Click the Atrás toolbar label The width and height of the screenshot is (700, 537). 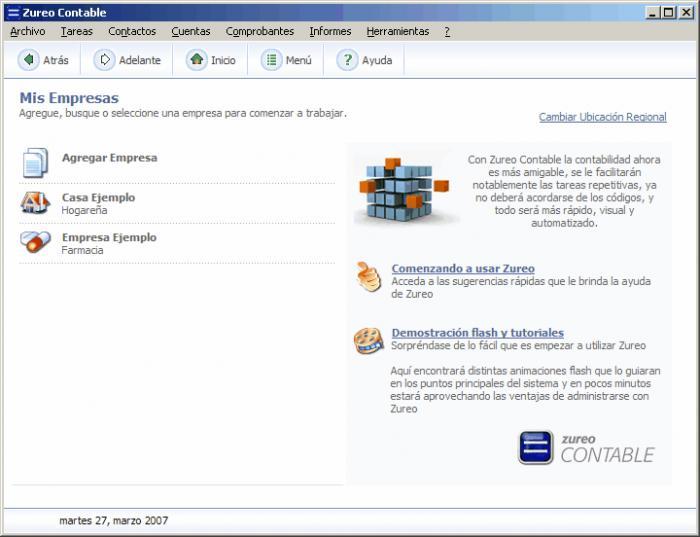coord(56,60)
